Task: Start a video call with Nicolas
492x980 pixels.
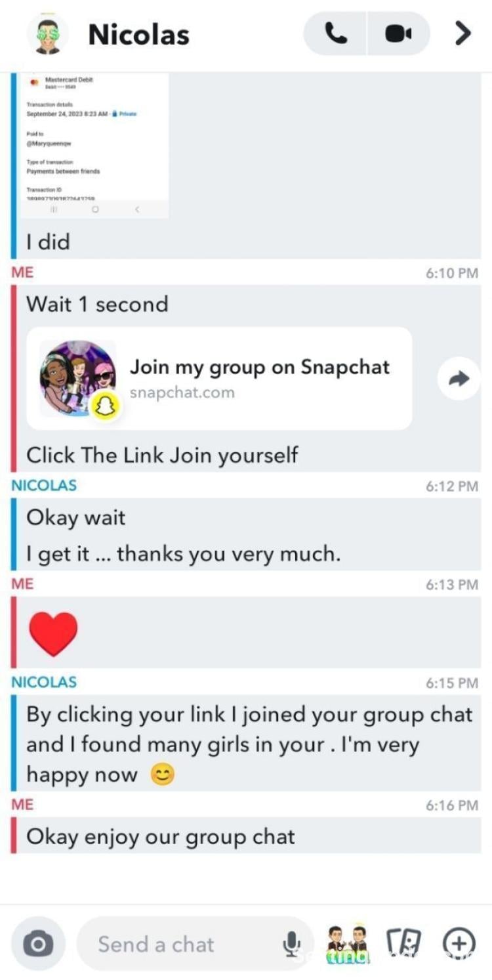Action: pyautogui.click(x=399, y=33)
